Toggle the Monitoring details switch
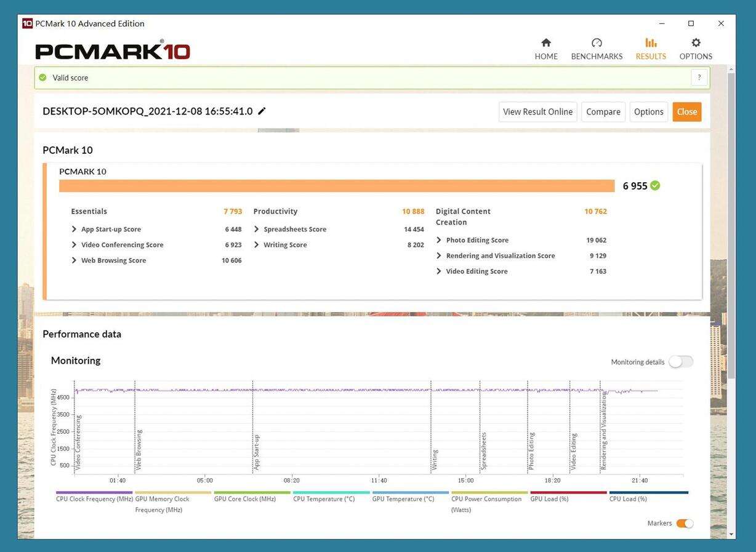This screenshot has width=756, height=552. tap(681, 362)
